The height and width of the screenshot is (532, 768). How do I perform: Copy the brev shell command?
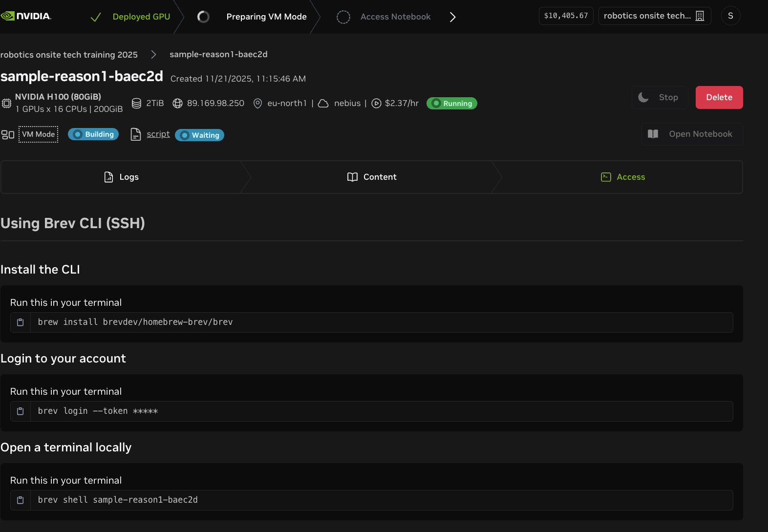pos(21,500)
